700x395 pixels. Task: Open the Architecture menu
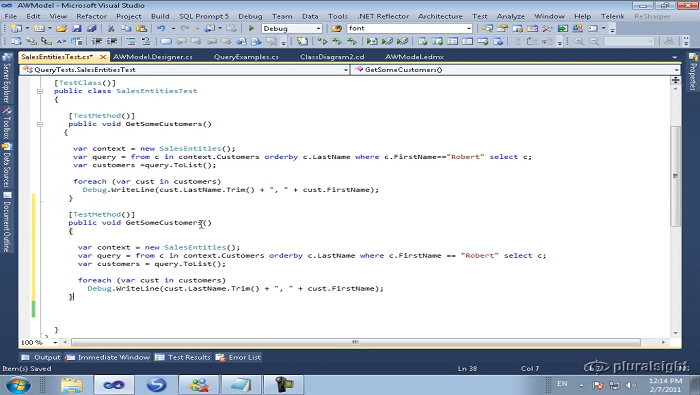[440, 16]
